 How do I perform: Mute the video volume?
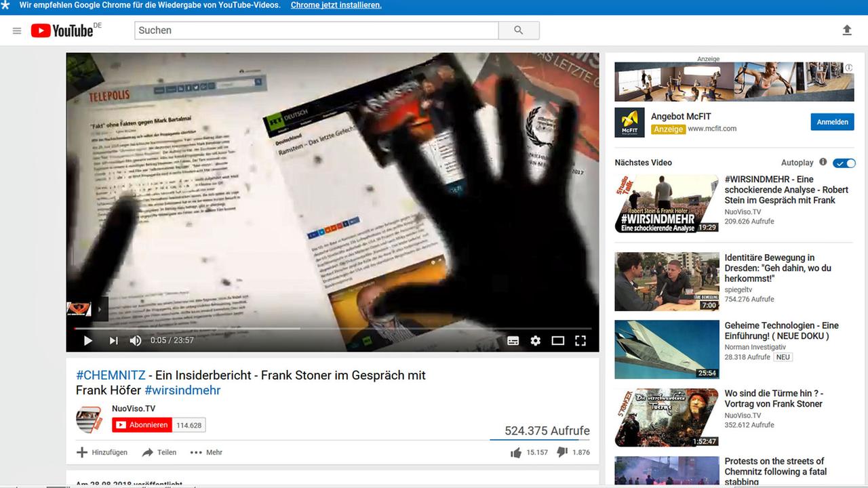[x=136, y=340]
